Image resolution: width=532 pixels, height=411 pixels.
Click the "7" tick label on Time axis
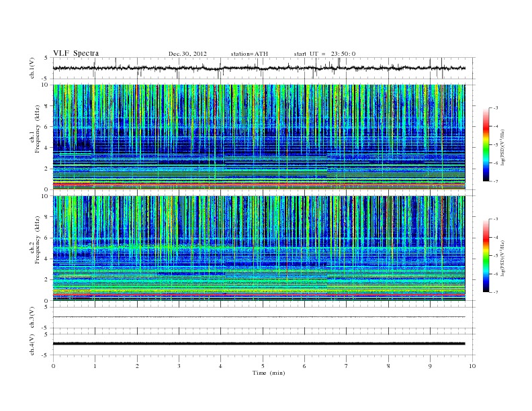(x=347, y=366)
